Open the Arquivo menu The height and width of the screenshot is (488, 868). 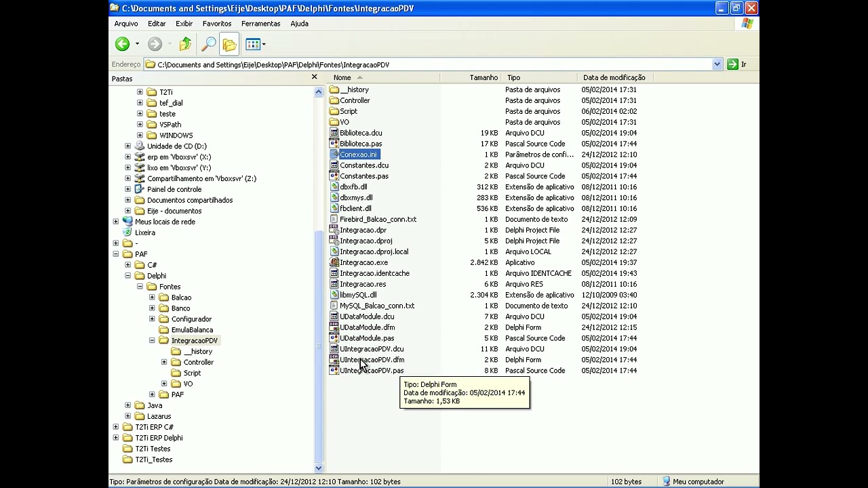tap(126, 24)
